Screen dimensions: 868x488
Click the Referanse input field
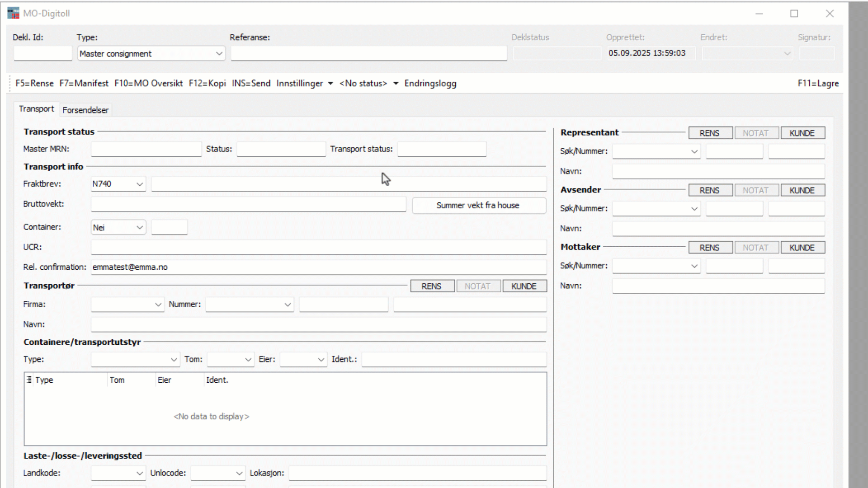[x=369, y=53]
